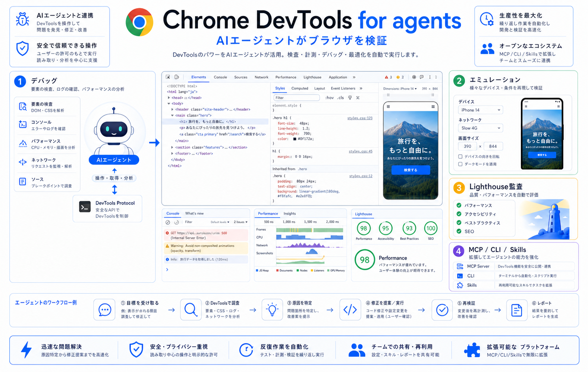Click the 原因を特定 lightbulb icon
This screenshot has height=372, width=588.
(272, 310)
